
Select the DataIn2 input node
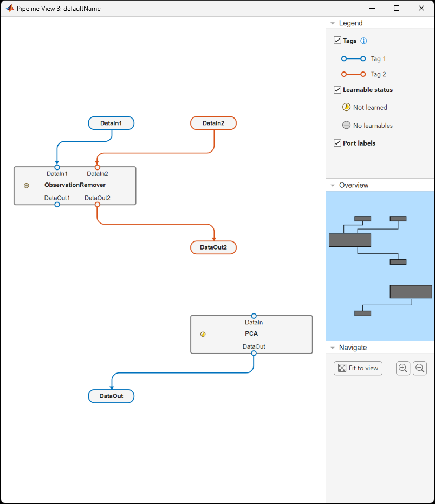(x=213, y=123)
